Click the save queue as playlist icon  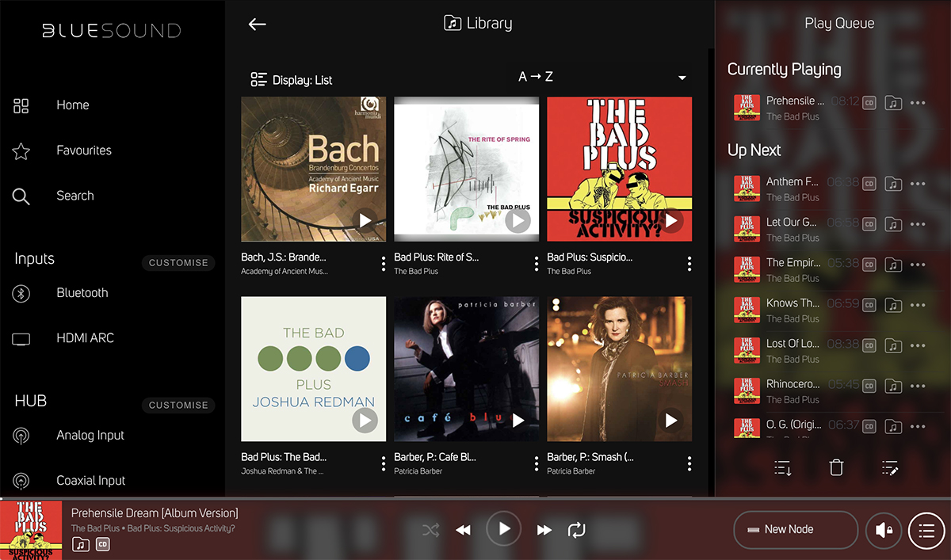point(783,467)
